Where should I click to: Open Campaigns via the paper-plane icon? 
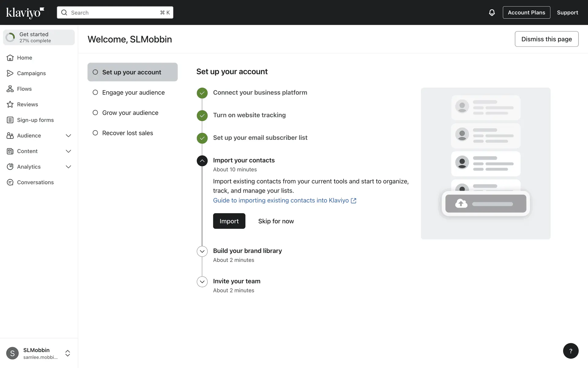(x=10, y=73)
